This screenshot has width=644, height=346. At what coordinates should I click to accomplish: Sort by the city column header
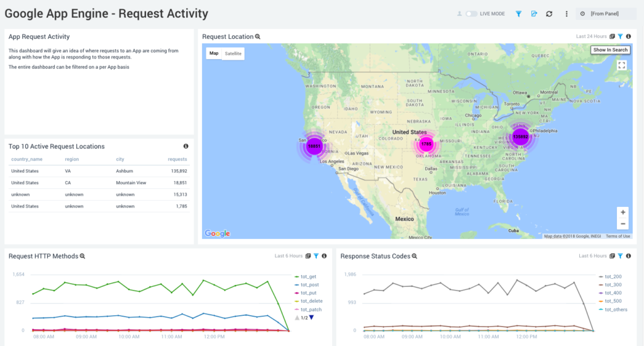120,159
